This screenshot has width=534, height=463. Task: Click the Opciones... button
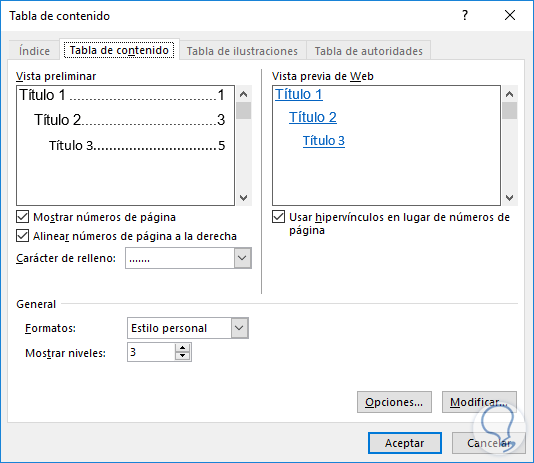(x=394, y=402)
